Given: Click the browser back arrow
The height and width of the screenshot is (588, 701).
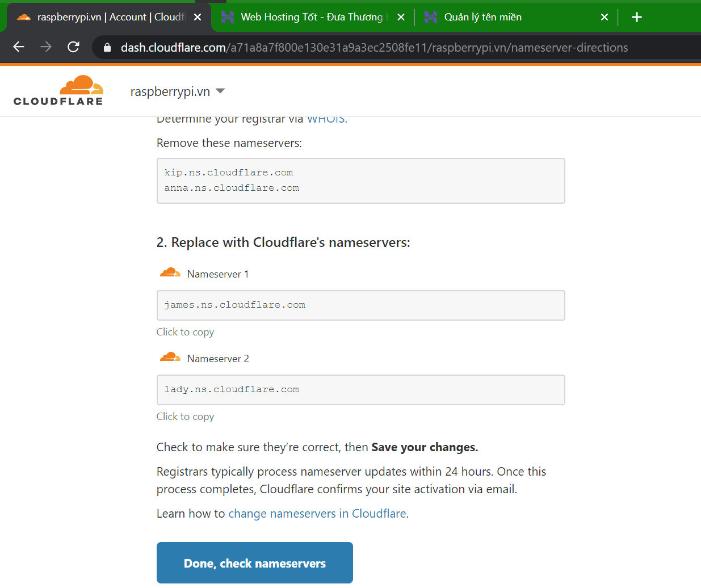Looking at the screenshot, I should (x=19, y=47).
